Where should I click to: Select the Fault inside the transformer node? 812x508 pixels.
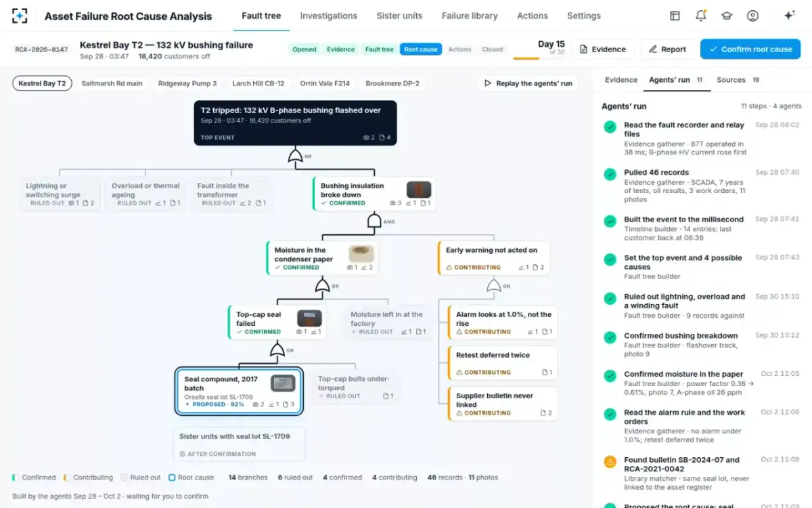click(231, 194)
